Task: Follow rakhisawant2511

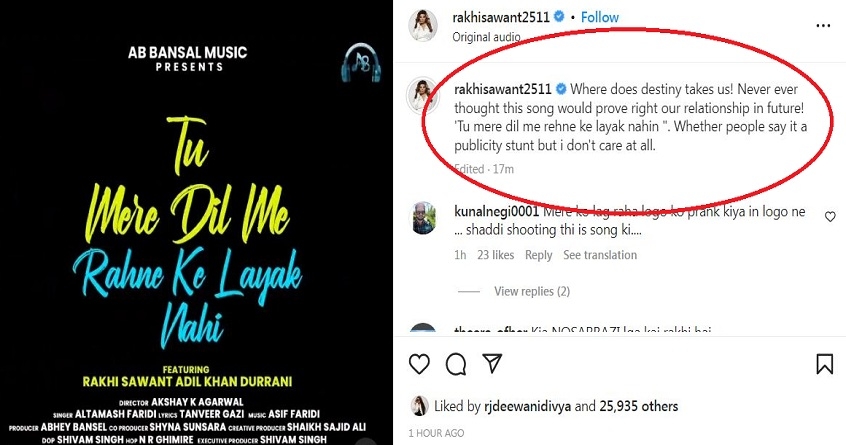Action: point(599,17)
